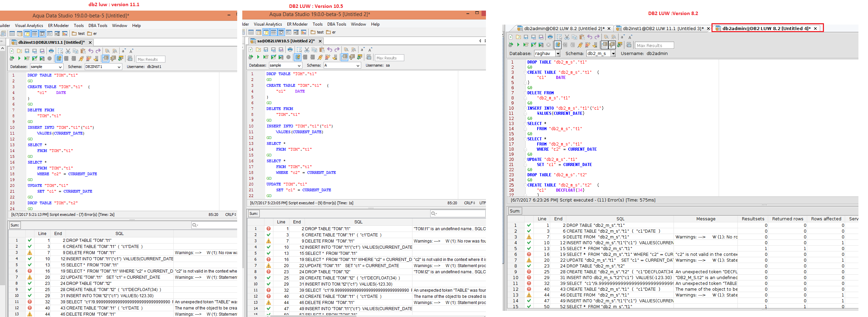Open Schema dropdown showing db2_m_s
Screen dimensions: 868x317
coord(601,53)
